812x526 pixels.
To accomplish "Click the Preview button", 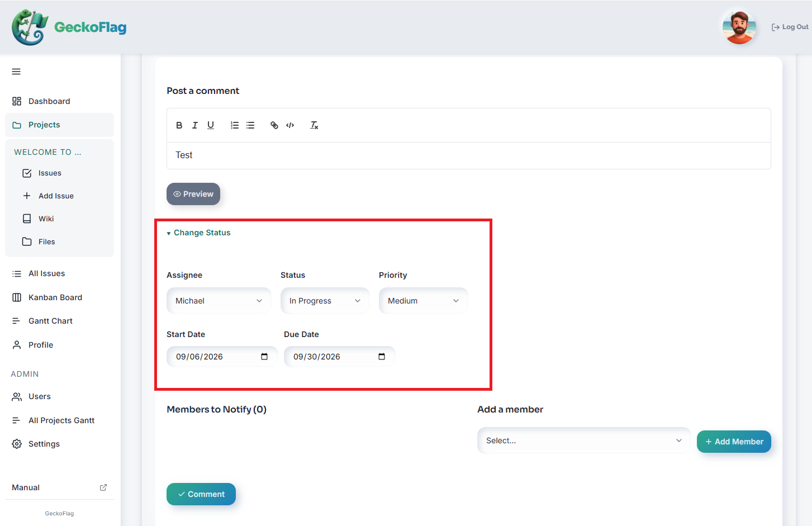I will pos(193,194).
